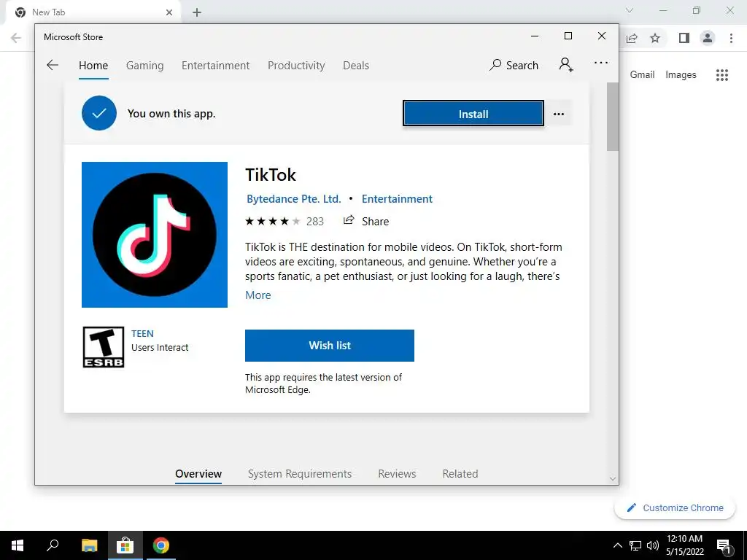
Task: Click the Store window scrollbar thumb
Action: pos(613,117)
